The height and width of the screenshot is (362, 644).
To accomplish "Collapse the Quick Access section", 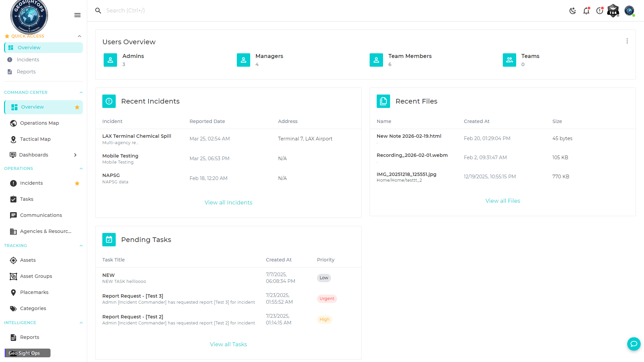I will tap(79, 36).
